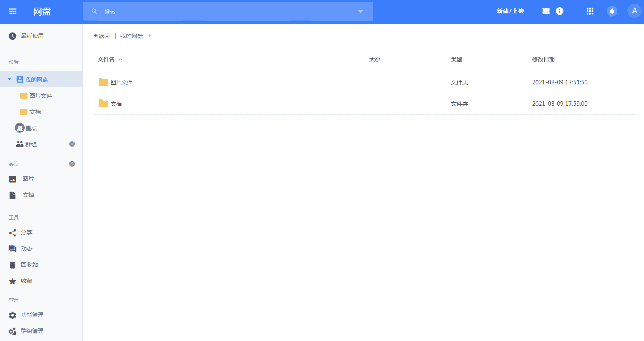Switch view using grid layout icon
Screen dimensions: 644x341
click(546, 11)
